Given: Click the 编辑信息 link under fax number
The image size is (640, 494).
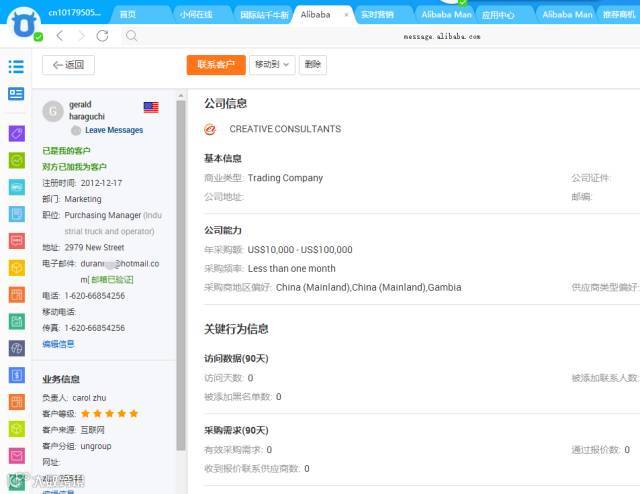Looking at the screenshot, I should [x=58, y=344].
